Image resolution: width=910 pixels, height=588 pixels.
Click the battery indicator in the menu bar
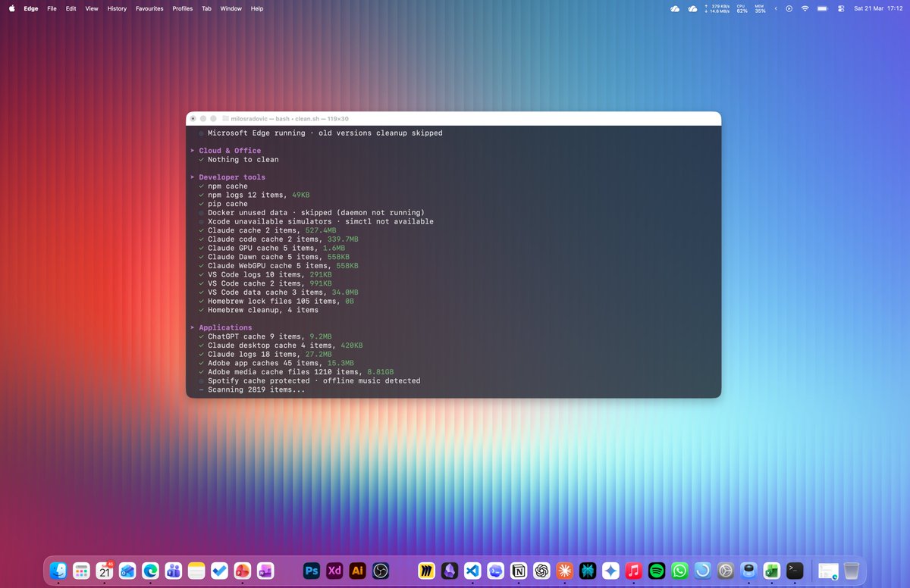[822, 8]
